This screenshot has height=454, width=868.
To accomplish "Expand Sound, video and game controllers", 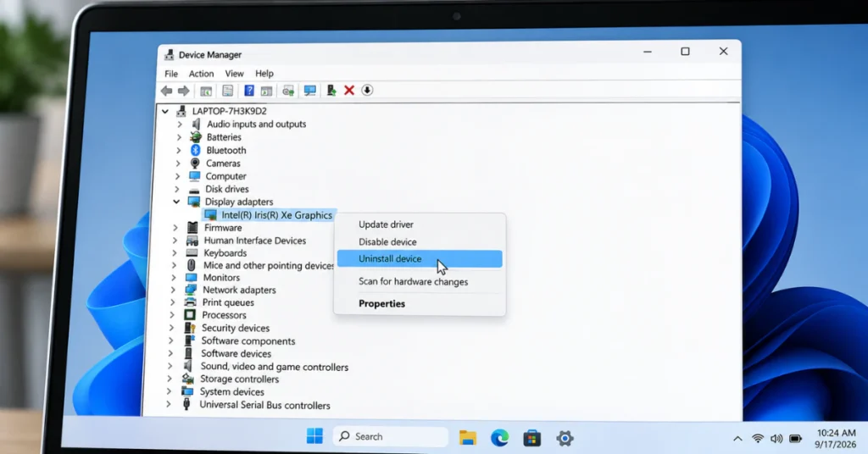I will [170, 366].
